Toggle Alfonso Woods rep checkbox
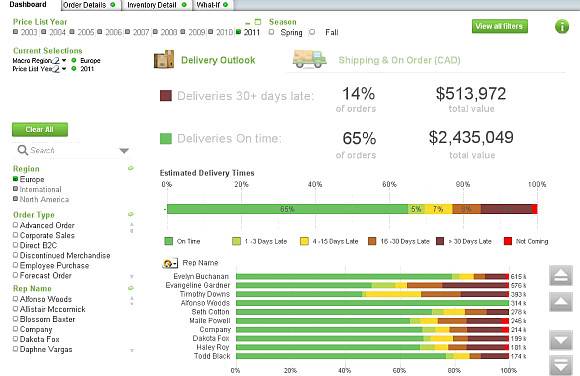 point(15,298)
